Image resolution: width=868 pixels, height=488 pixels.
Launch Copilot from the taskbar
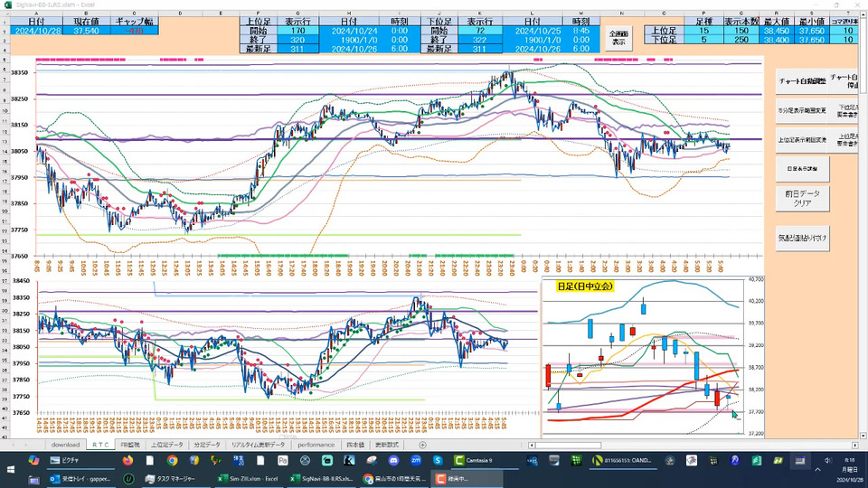click(x=33, y=460)
